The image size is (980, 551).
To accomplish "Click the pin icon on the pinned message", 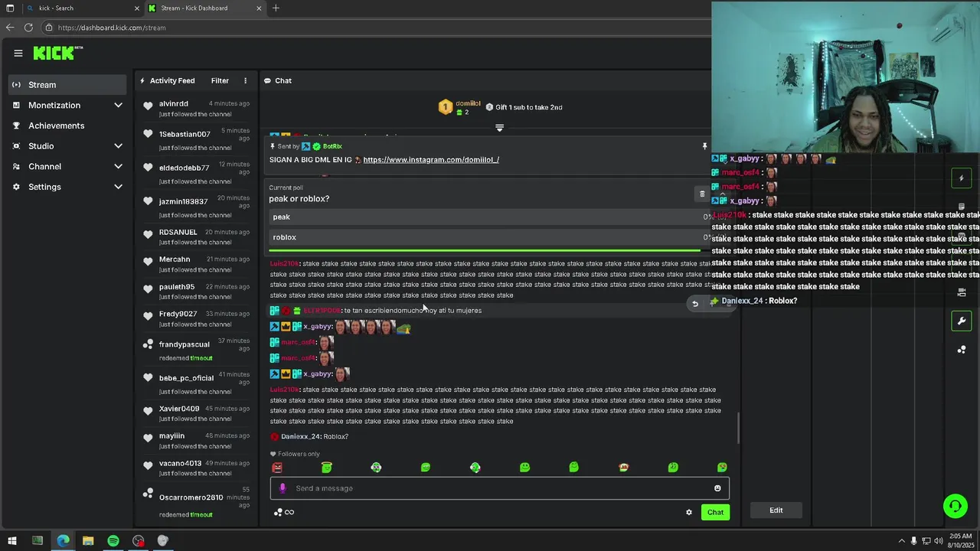I will tap(704, 146).
